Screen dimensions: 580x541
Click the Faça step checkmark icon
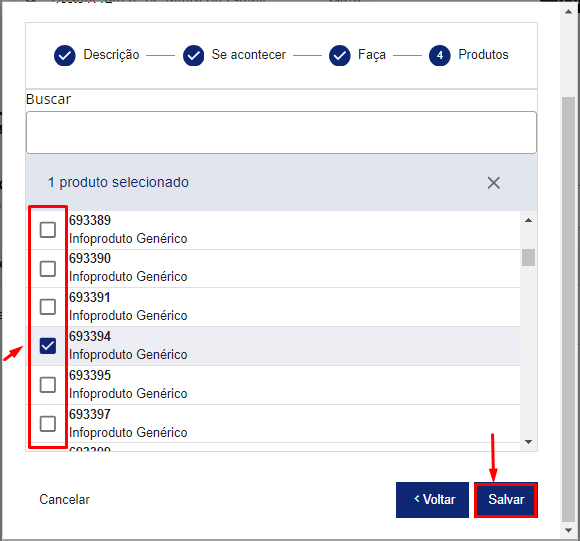(x=340, y=55)
